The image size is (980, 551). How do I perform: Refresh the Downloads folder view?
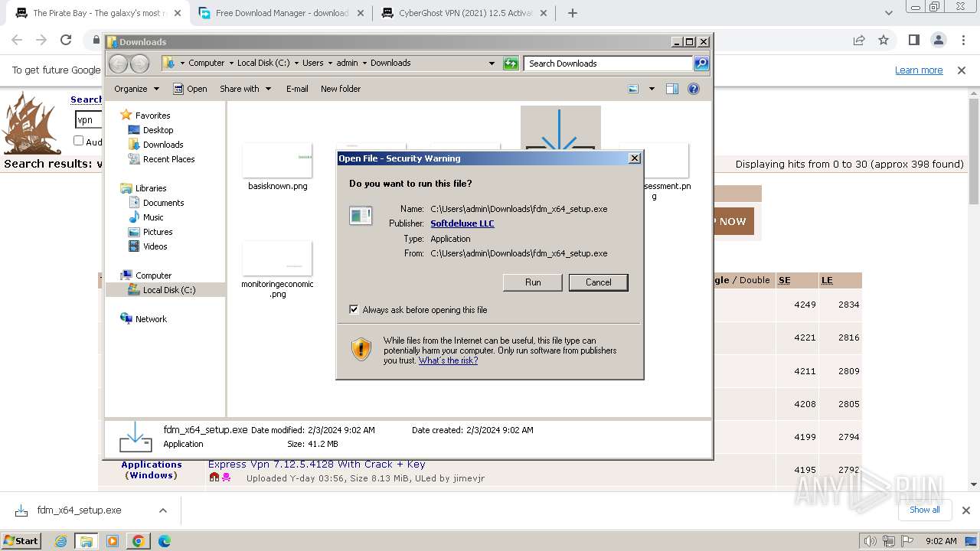tap(511, 64)
